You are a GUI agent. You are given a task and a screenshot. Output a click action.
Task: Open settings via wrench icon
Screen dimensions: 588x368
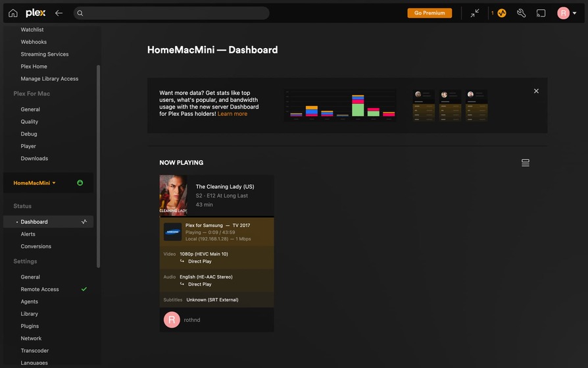tap(522, 13)
